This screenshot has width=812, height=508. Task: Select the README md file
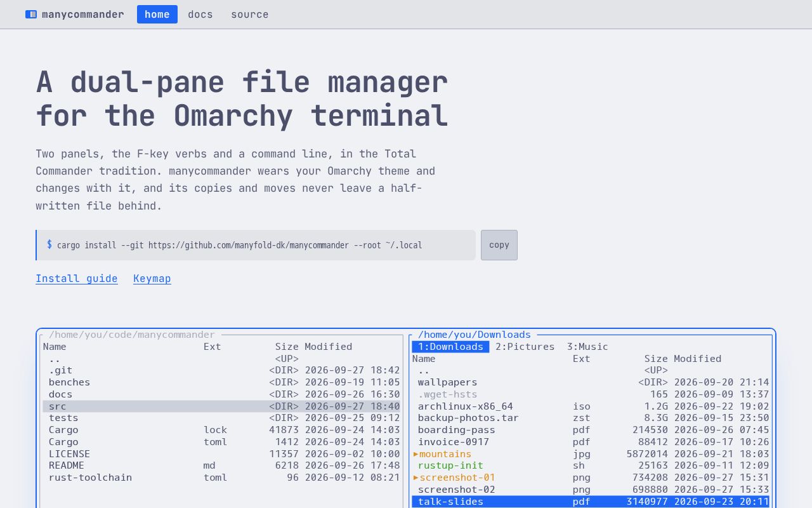point(222,465)
